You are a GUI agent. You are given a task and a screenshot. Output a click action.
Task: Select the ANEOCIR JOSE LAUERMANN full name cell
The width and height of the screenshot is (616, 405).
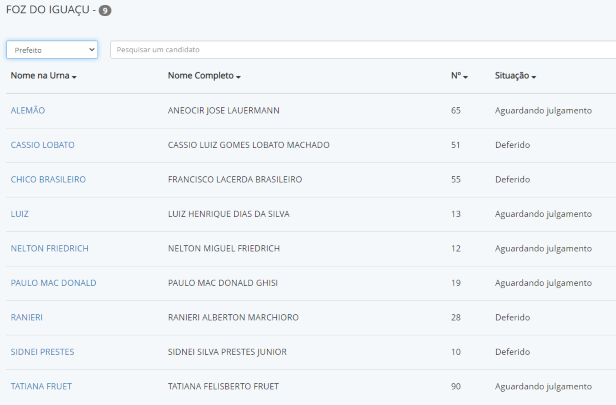pyautogui.click(x=226, y=110)
